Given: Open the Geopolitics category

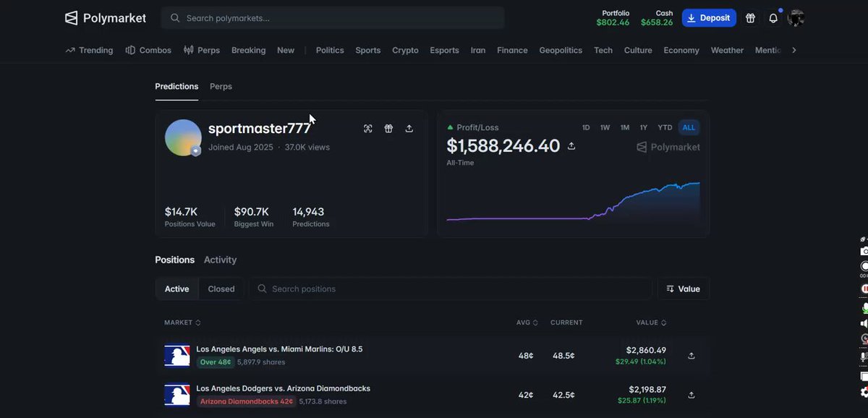Looking at the screenshot, I should point(561,51).
